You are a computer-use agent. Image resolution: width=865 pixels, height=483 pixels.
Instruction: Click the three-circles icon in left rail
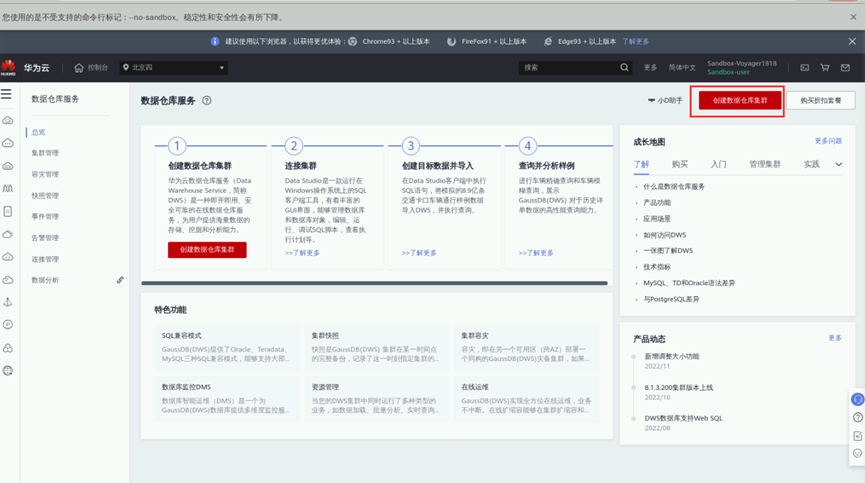coord(8,348)
